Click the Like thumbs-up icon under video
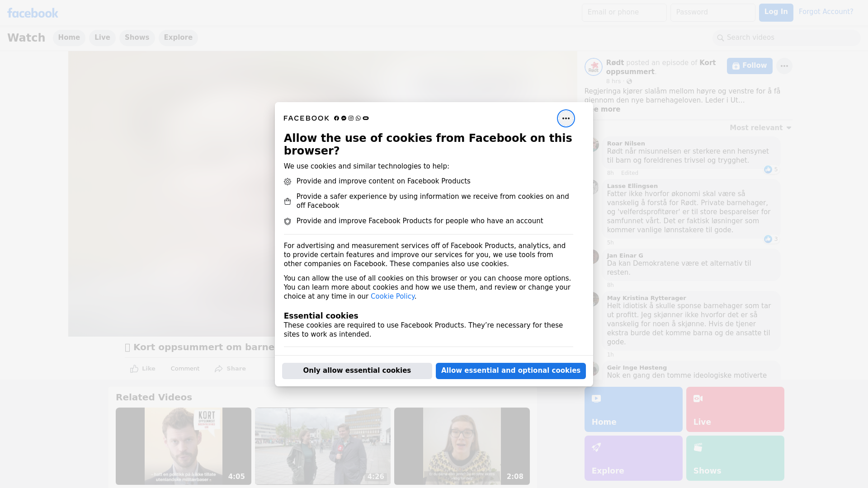868x488 pixels. pos(134,369)
